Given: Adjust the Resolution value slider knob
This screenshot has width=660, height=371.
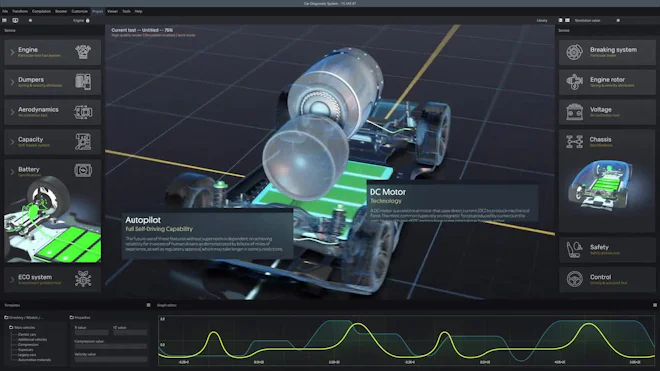Looking at the screenshot, I should click(x=618, y=20).
